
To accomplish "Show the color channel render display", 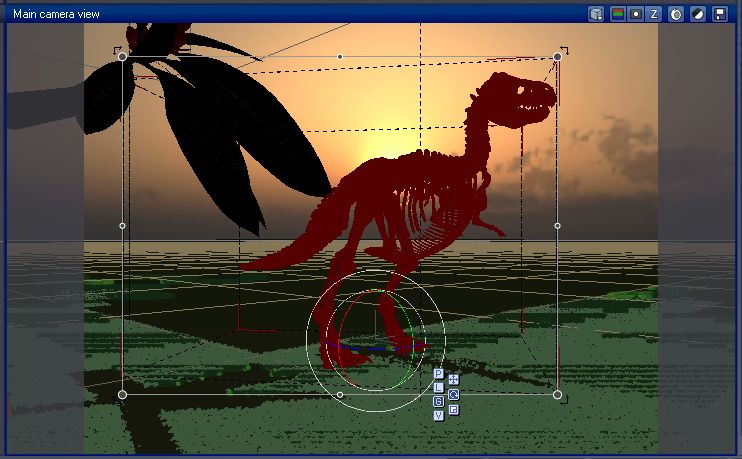I will (x=618, y=14).
